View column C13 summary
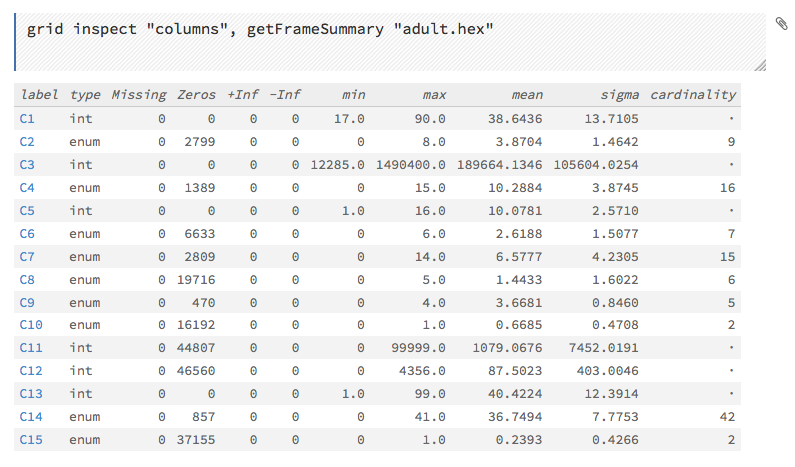This screenshot has height=467, width=795. [31, 394]
